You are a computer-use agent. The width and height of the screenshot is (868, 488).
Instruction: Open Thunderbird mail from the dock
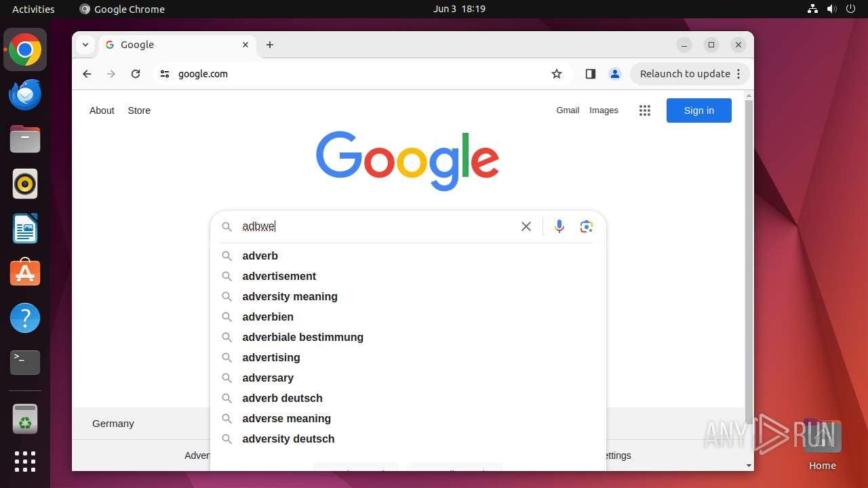[25, 95]
